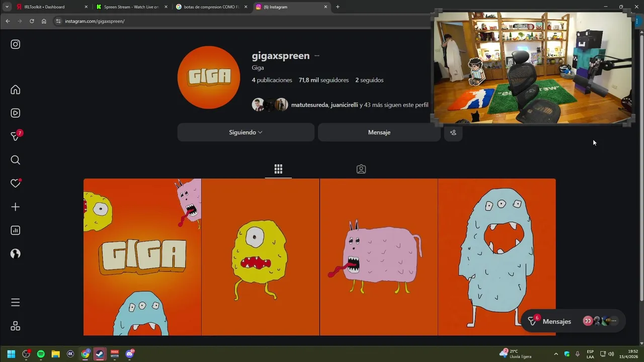Viewport: 644px width, 362px height.
Task: Open Steam from the taskbar
Action: point(100,354)
